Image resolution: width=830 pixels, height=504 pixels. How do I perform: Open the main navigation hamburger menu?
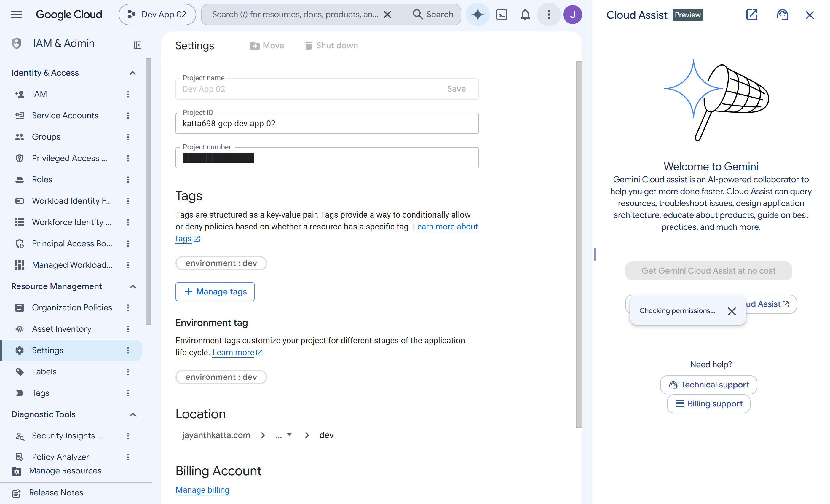point(17,15)
